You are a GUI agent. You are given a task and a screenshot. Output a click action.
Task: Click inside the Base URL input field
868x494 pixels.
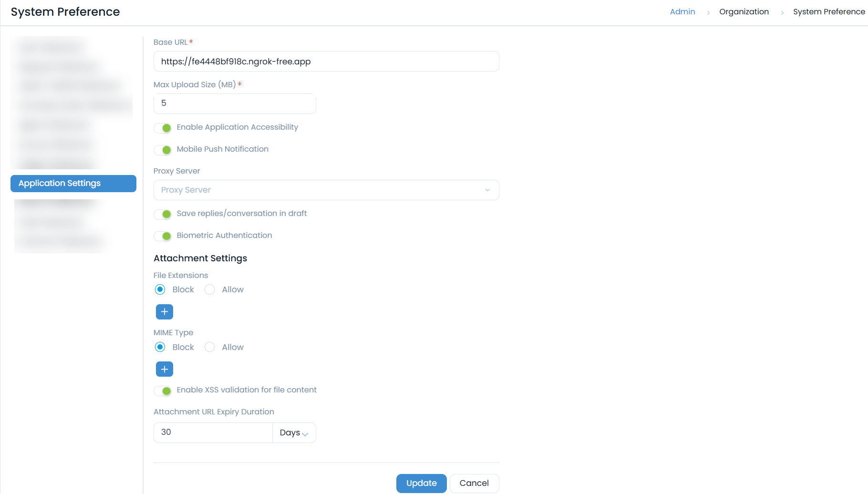tap(326, 61)
